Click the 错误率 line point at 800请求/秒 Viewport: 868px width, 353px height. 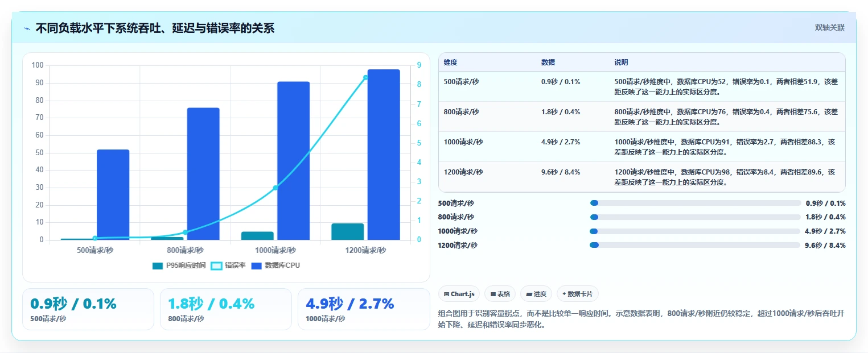pyautogui.click(x=185, y=232)
